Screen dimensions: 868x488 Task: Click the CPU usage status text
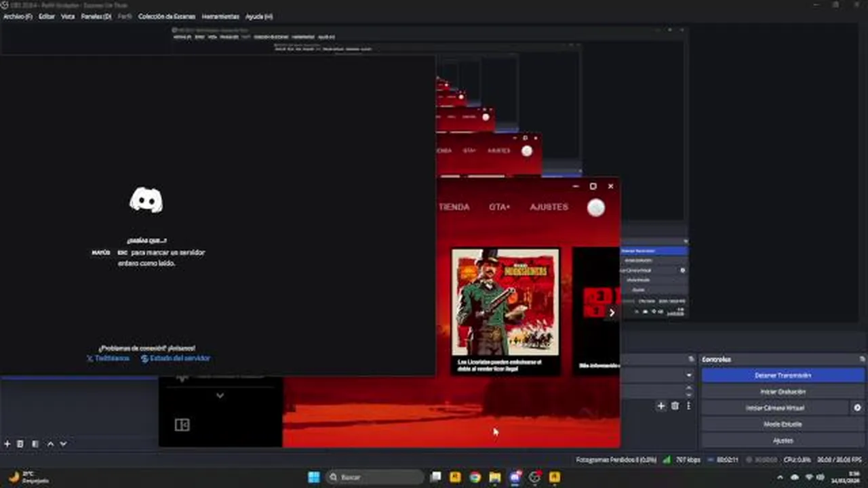[x=797, y=460]
